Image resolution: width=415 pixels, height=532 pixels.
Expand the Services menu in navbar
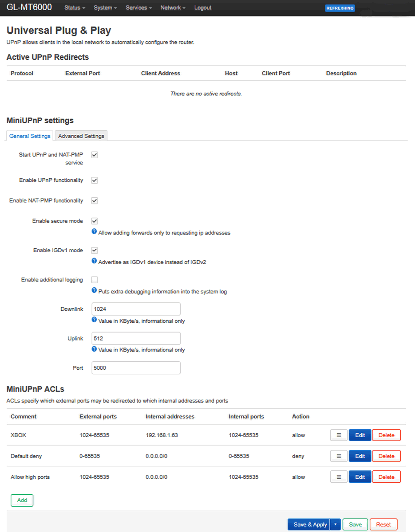click(138, 8)
